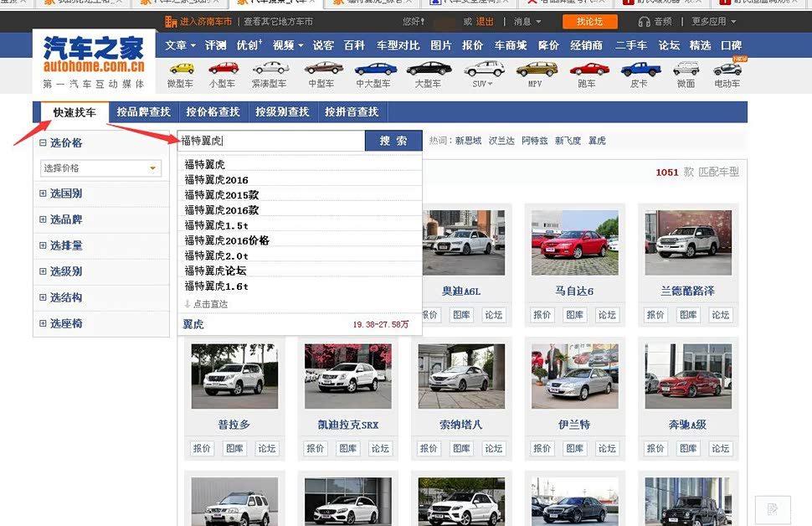Open the 马自达6 car thumbnail
812x526 pixels.
pyautogui.click(x=575, y=243)
